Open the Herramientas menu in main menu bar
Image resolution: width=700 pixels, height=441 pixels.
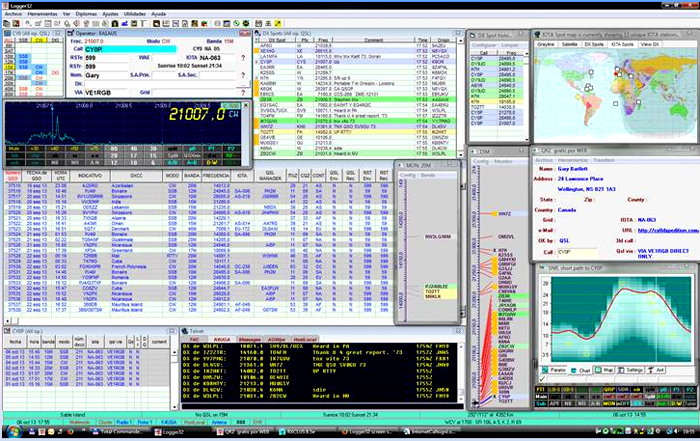[42, 14]
